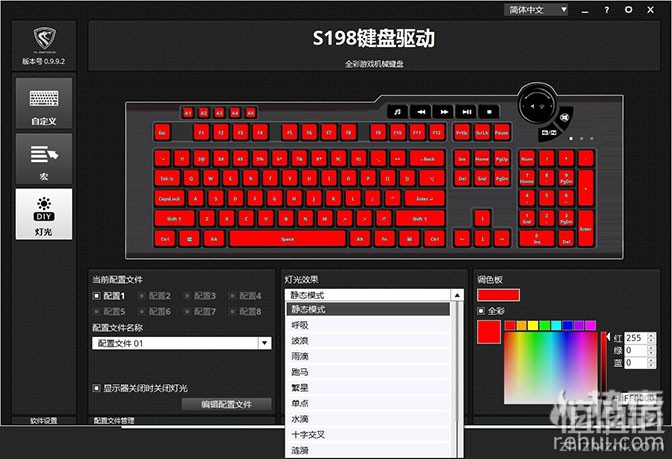Select profile 配置7
Image resolution: width=672 pixels, height=459 pixels.
(x=200, y=312)
